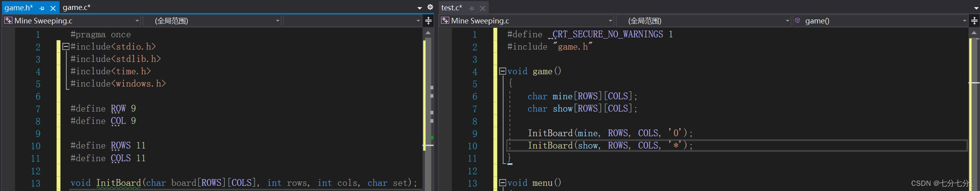Switch to the game.c* tab
This screenshot has width=980, height=191.
point(77,7)
